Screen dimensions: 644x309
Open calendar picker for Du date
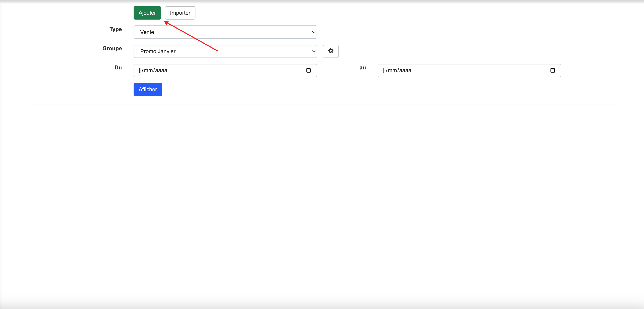pyautogui.click(x=309, y=70)
